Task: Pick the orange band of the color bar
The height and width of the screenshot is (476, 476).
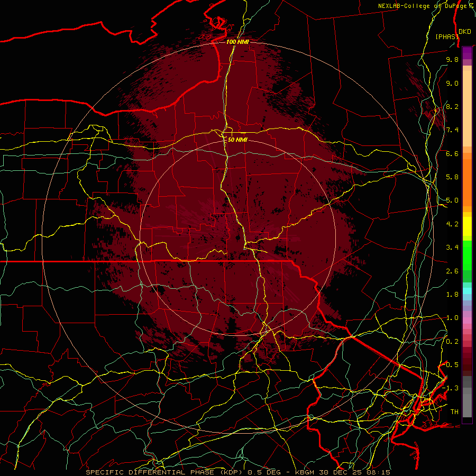Action: coord(467,182)
